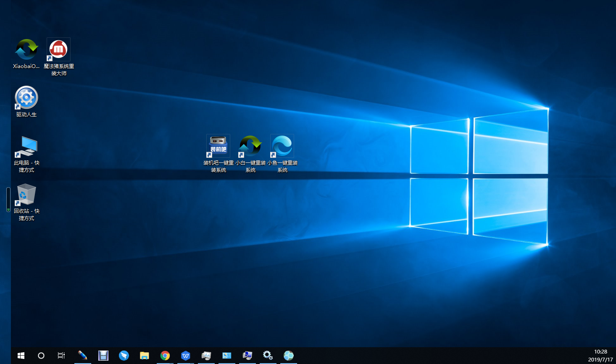This screenshot has height=364, width=616.
Task: Open Cortana search circle in taskbar
Action: (x=41, y=356)
